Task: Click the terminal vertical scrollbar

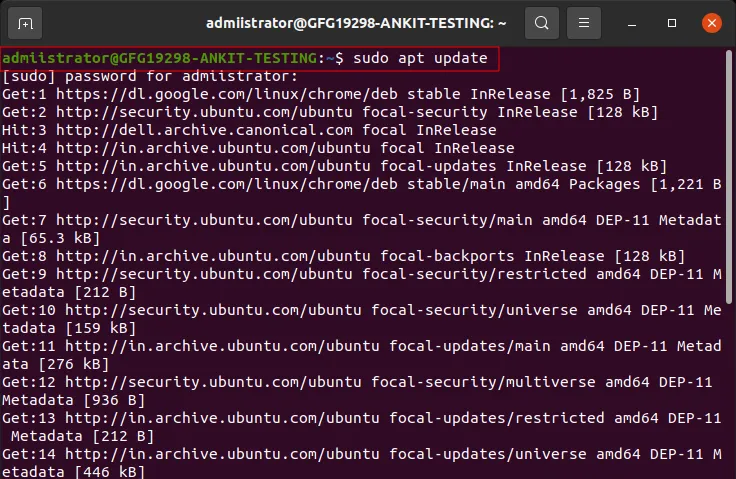Action: [x=728, y=177]
